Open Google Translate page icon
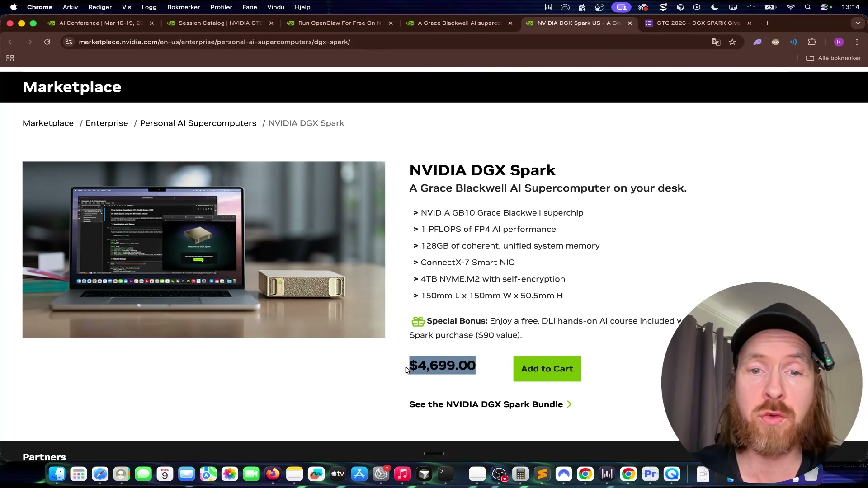 (x=716, y=42)
